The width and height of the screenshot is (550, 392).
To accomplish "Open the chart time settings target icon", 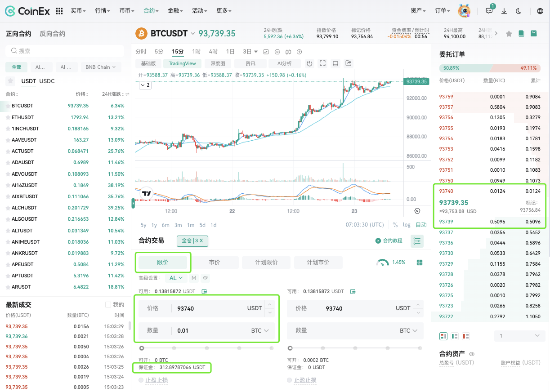I will pyautogui.click(x=417, y=211).
